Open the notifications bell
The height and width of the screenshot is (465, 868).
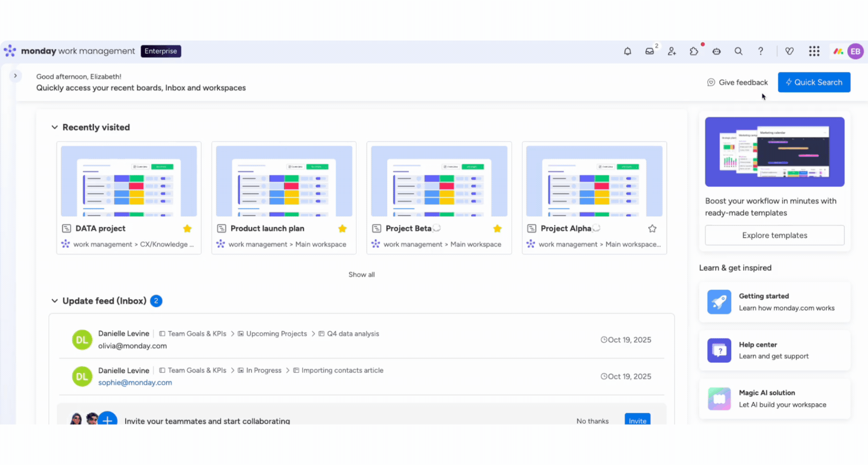pos(627,51)
